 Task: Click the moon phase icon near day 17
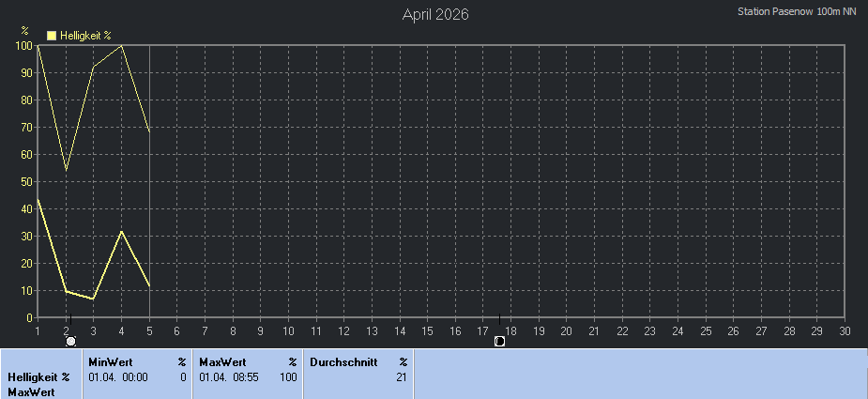pos(499,342)
